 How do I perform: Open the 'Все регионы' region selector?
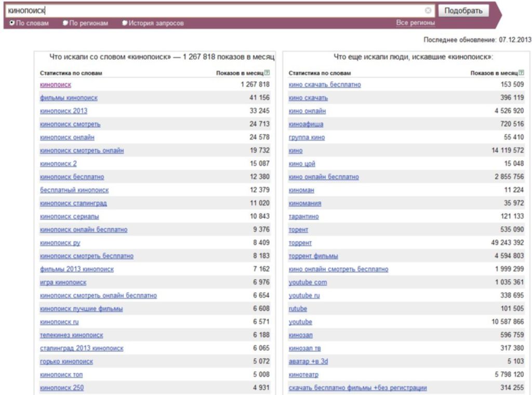pos(415,23)
